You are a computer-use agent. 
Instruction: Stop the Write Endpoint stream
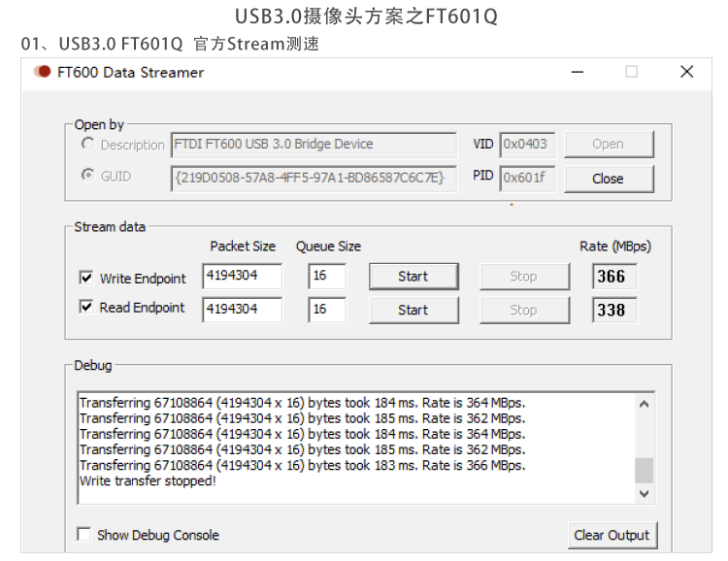coord(524,277)
